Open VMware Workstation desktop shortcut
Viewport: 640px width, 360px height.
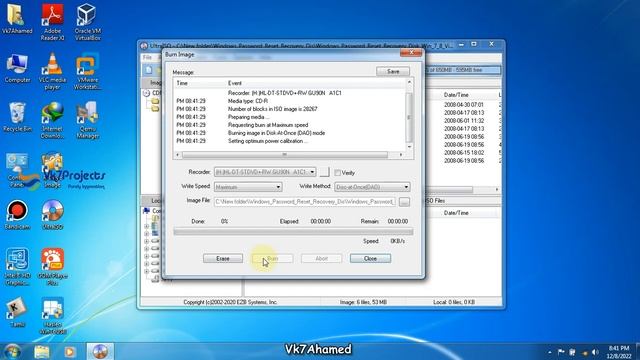coord(87,71)
